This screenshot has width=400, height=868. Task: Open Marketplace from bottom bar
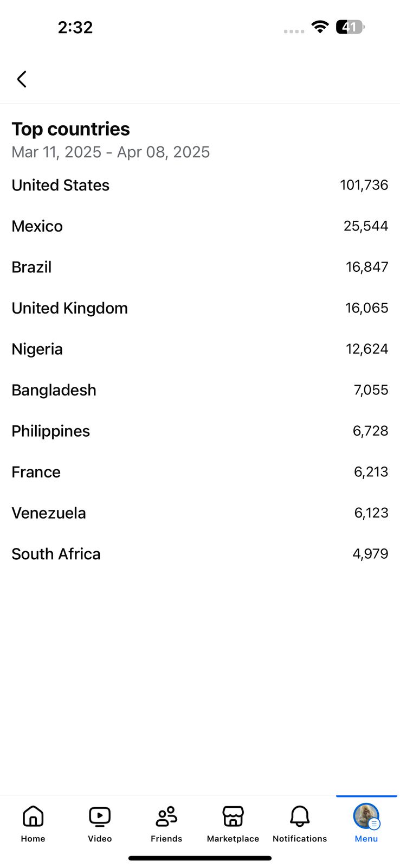click(x=233, y=823)
